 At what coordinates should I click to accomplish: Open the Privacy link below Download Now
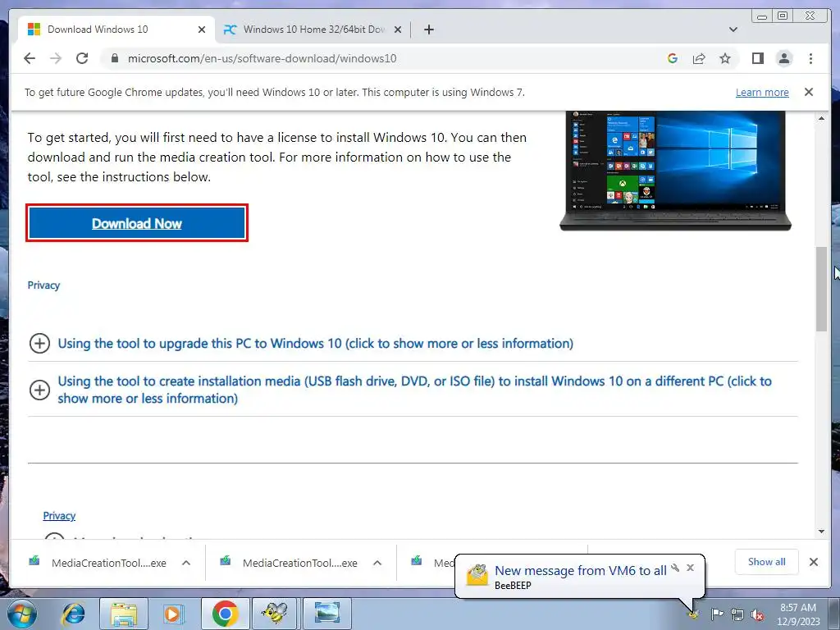pyautogui.click(x=43, y=285)
